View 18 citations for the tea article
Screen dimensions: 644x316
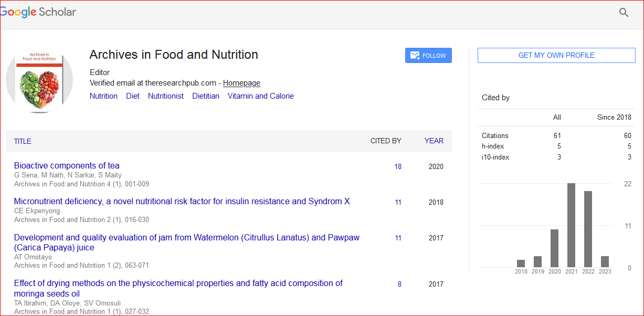point(398,166)
